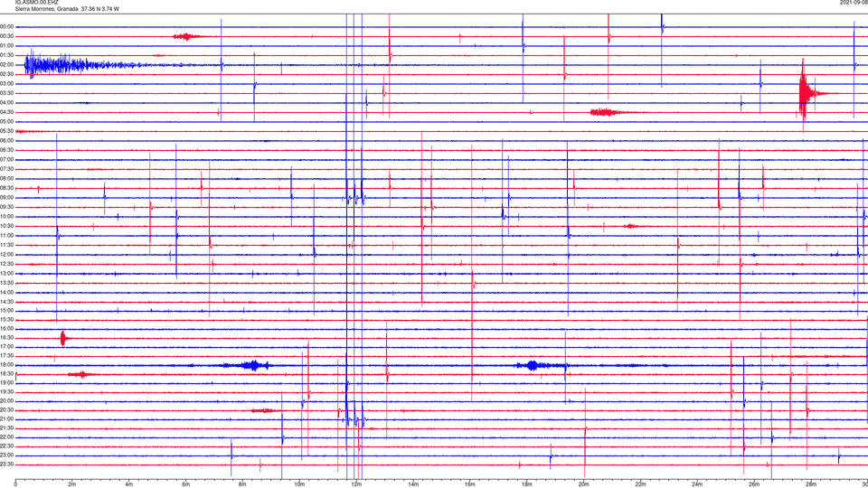Click the 18m tick label on the time axis

click(x=527, y=484)
